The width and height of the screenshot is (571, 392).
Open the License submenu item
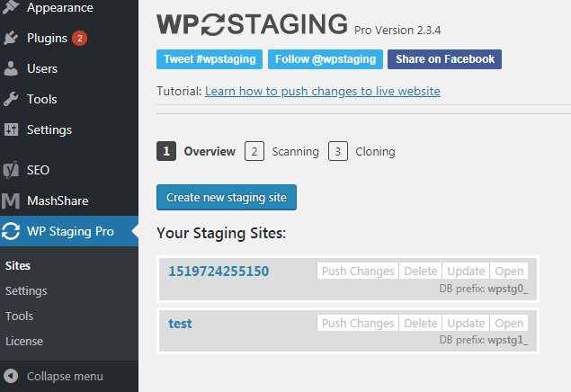(x=24, y=341)
